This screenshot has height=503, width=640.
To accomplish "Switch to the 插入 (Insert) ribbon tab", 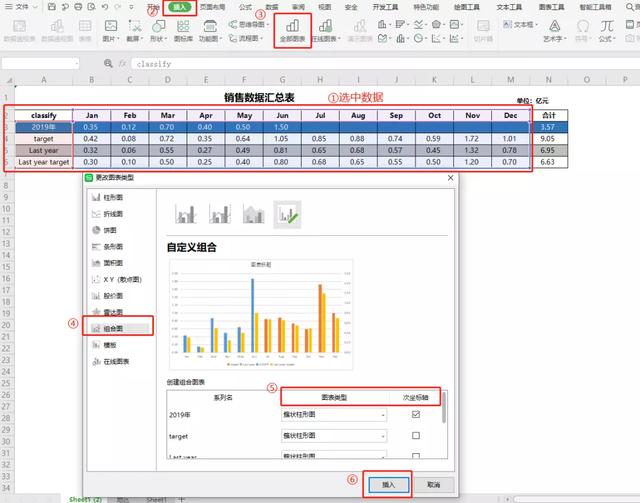I will (180, 7).
